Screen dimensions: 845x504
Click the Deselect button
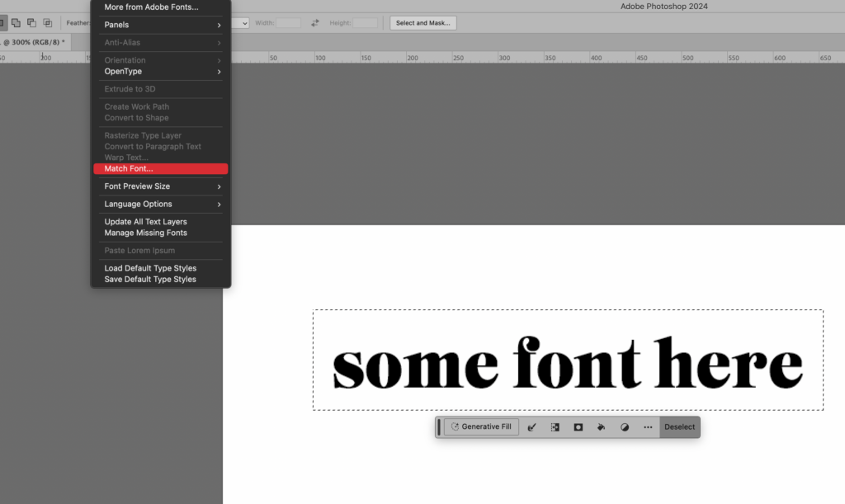pos(679,426)
